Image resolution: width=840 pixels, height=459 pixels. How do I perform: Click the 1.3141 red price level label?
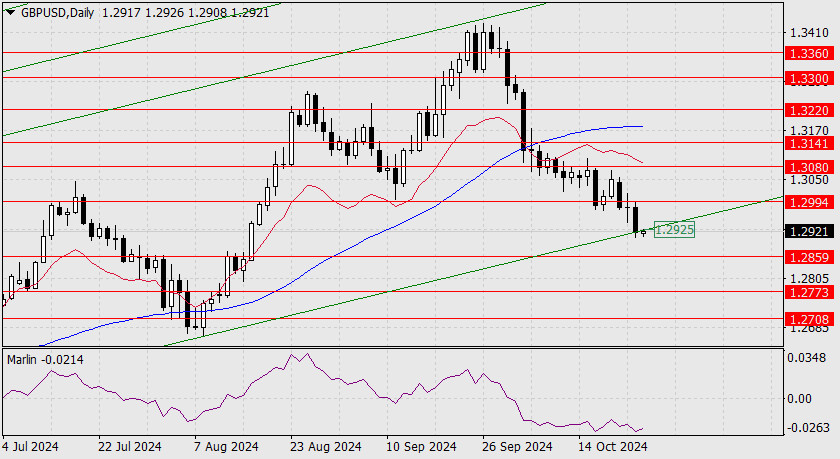(x=809, y=144)
